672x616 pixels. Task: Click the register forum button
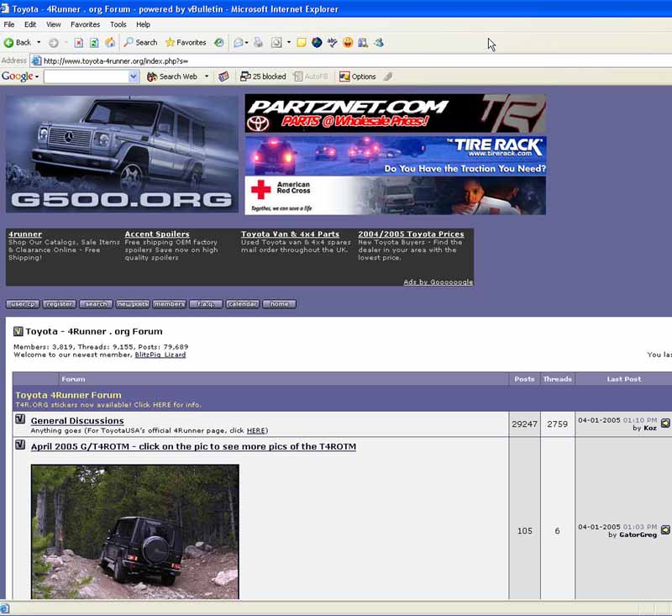point(59,304)
